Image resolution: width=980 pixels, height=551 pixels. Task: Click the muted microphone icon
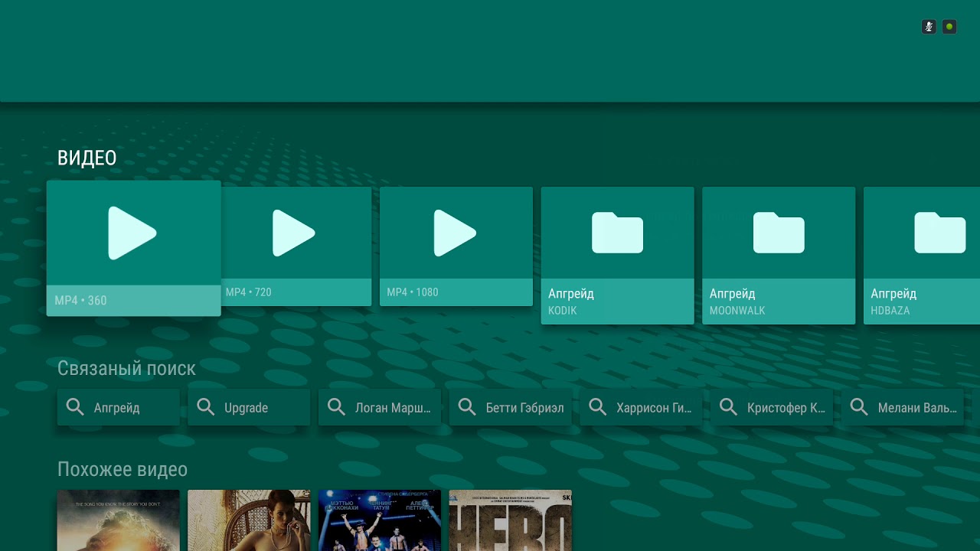[929, 27]
